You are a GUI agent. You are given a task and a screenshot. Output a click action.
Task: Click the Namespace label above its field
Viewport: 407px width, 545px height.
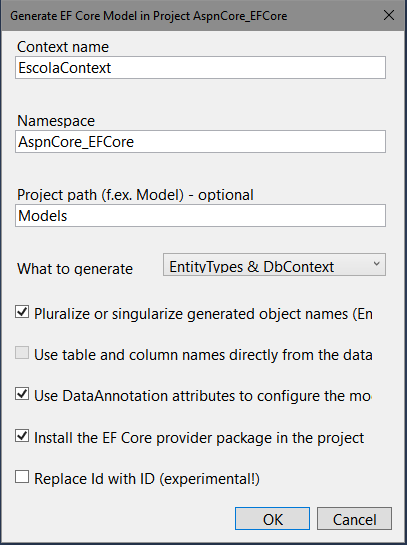tap(56, 121)
